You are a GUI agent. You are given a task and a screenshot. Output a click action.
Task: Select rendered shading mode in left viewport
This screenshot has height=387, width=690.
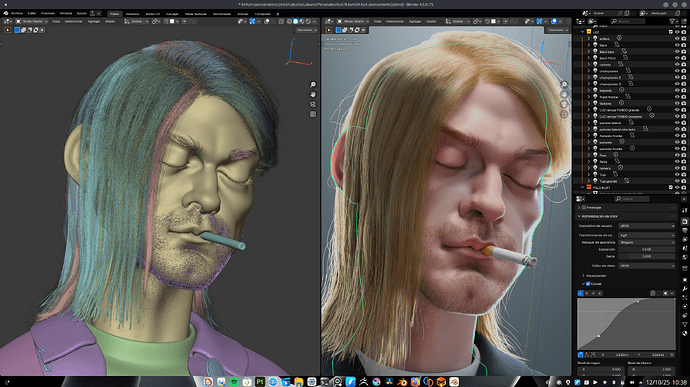pyautogui.click(x=308, y=21)
